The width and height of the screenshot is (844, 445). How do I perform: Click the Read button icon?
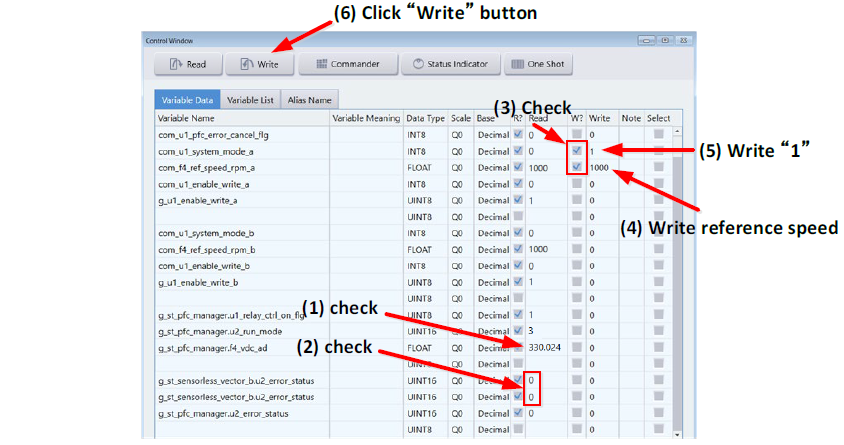click(177, 64)
